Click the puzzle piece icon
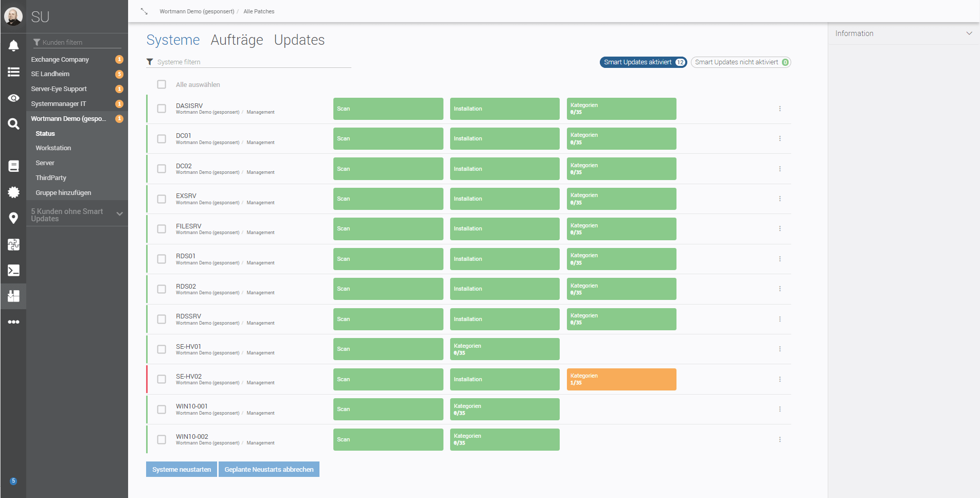The image size is (980, 498). click(13, 244)
